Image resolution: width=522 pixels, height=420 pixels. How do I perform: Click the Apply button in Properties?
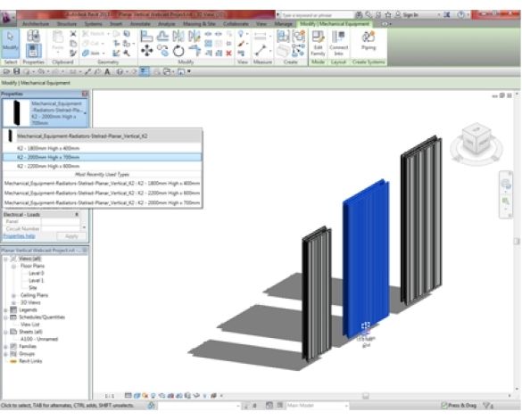pos(71,236)
